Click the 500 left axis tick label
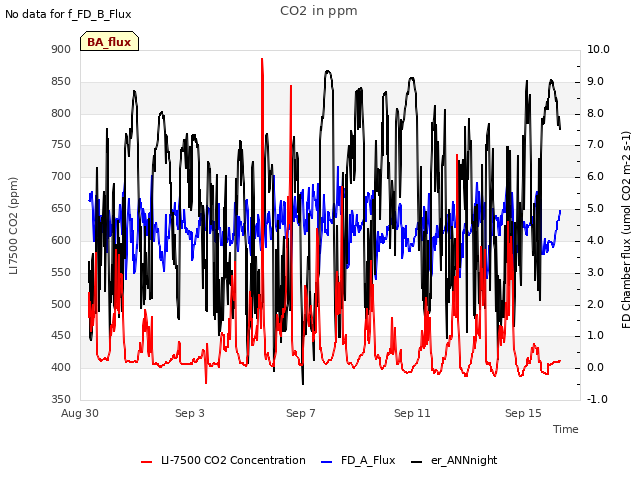The width and height of the screenshot is (640, 480). click(x=61, y=304)
